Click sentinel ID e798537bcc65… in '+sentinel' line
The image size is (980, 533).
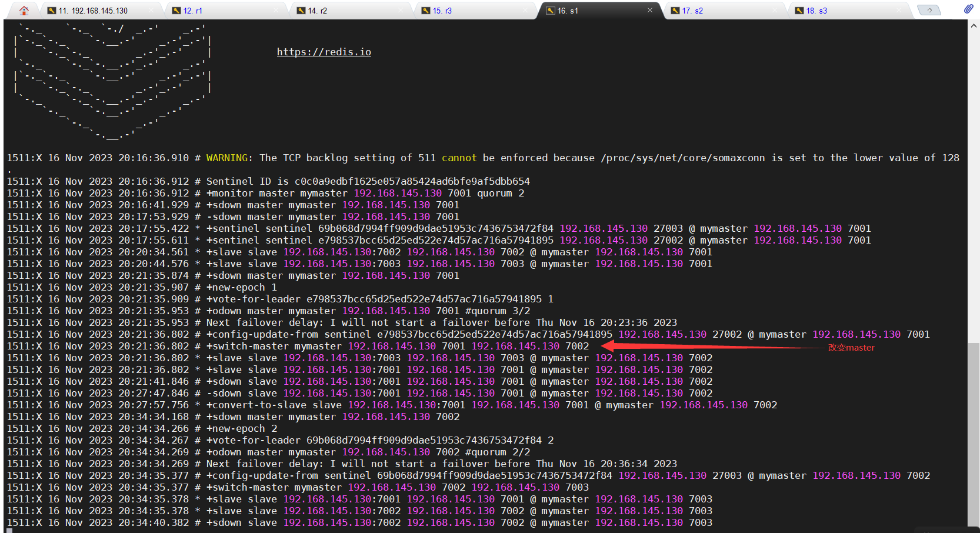[436, 240]
